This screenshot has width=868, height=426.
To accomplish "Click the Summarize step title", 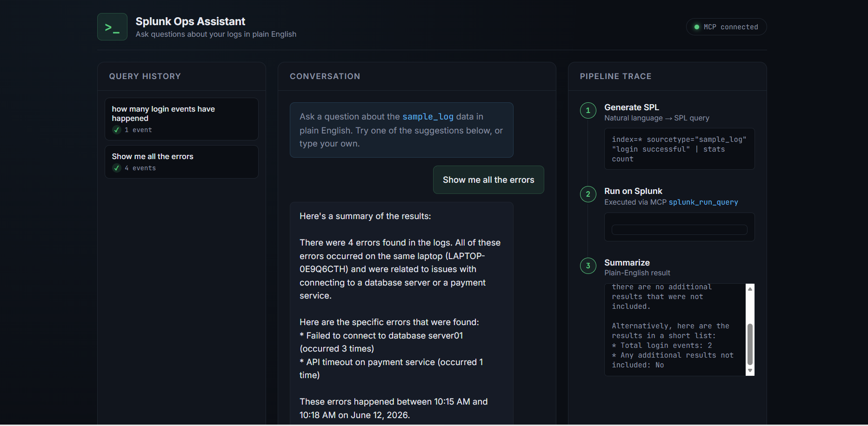I will (627, 263).
